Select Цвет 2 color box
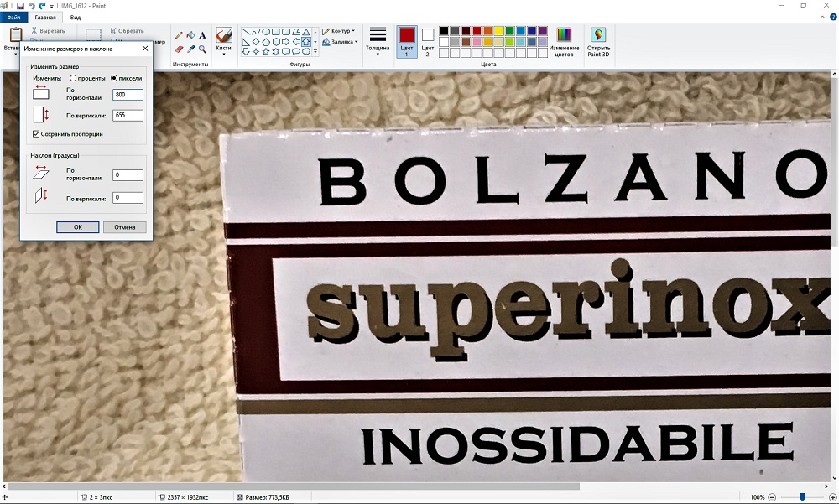The image size is (839, 504). [428, 42]
